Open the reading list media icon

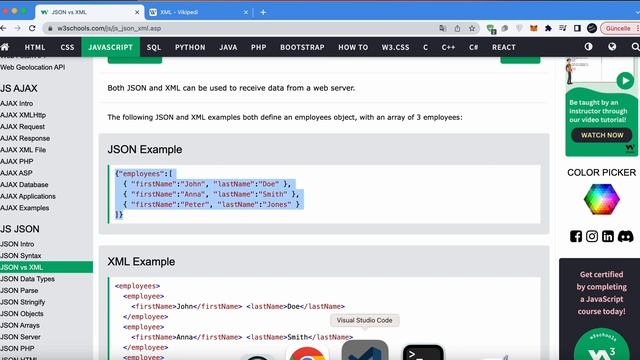click(562, 28)
